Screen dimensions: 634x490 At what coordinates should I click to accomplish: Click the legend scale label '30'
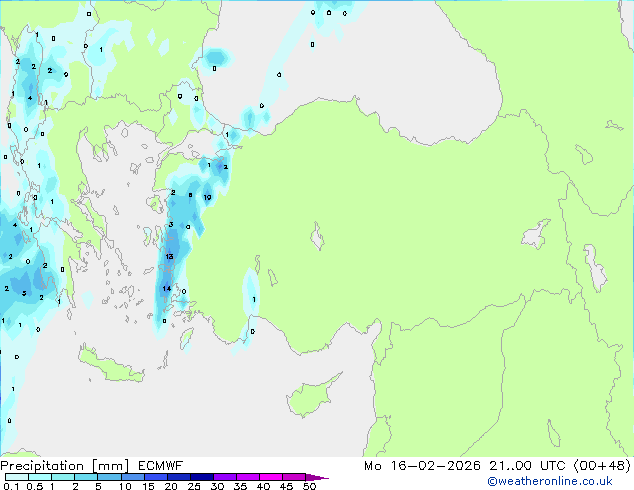pos(217,486)
